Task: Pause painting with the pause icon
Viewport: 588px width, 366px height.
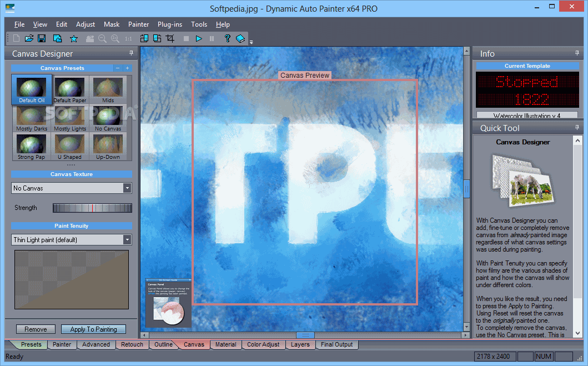Action: point(212,38)
